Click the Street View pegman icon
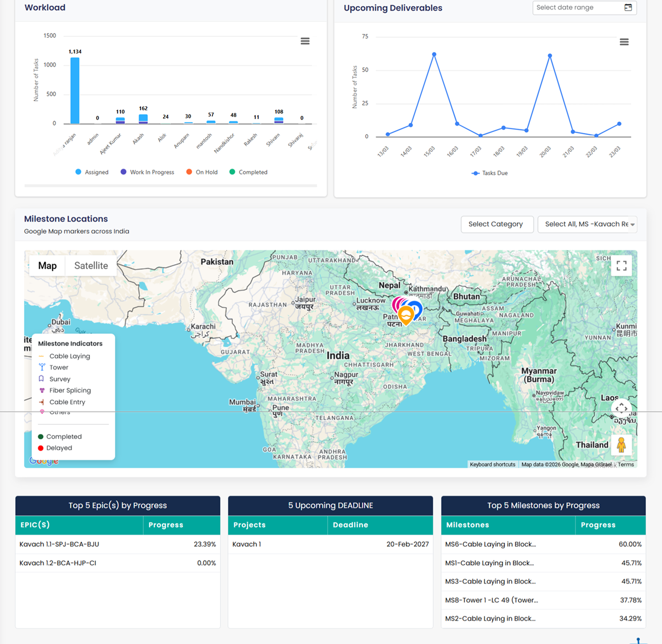The height and width of the screenshot is (644, 662). (621, 445)
